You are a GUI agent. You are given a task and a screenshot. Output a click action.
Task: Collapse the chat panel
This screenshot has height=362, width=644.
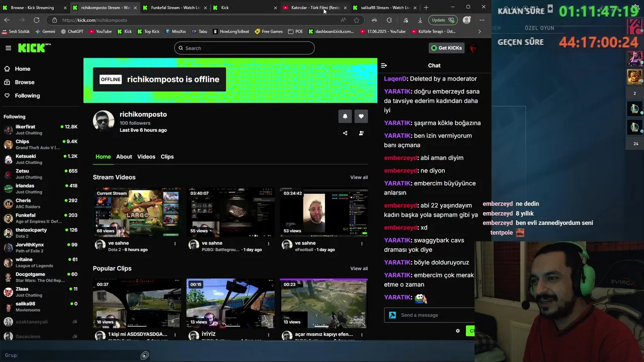point(384,65)
